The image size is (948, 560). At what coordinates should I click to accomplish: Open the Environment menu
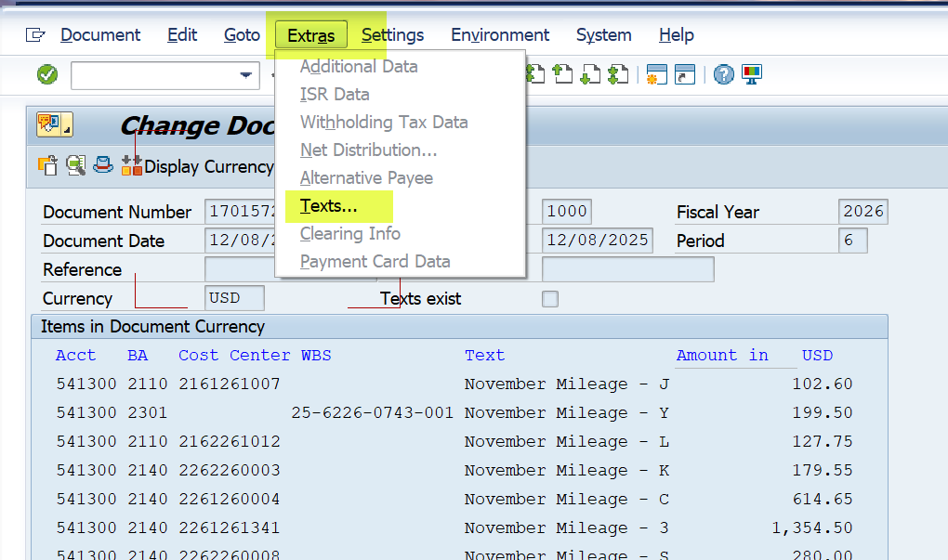coord(500,35)
